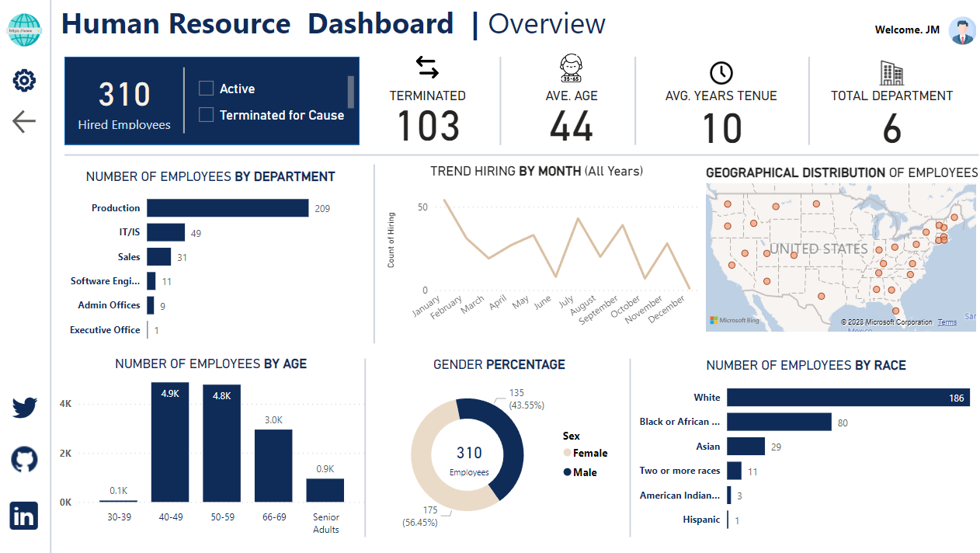Click the back arrow icon
Screen dimensions: 980x553
pyautogui.click(x=24, y=121)
